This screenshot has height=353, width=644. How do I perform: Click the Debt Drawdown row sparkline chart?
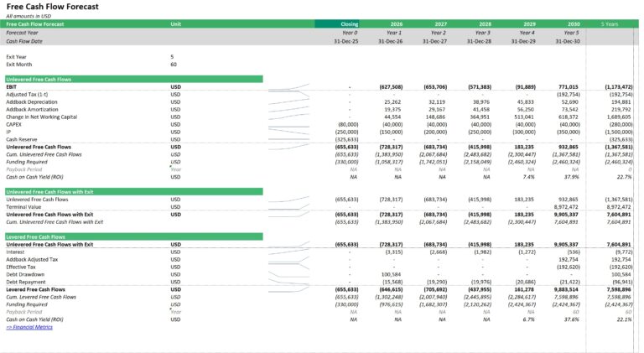click(x=288, y=274)
